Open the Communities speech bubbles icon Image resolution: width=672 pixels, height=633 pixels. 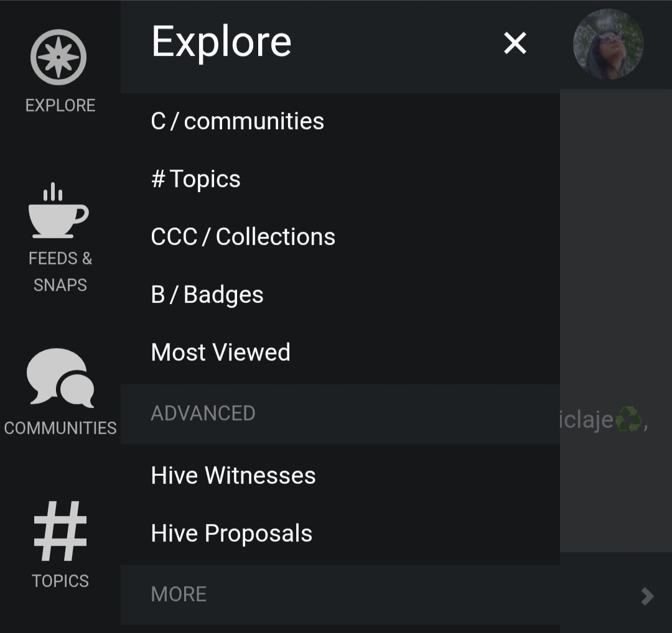coord(60,377)
